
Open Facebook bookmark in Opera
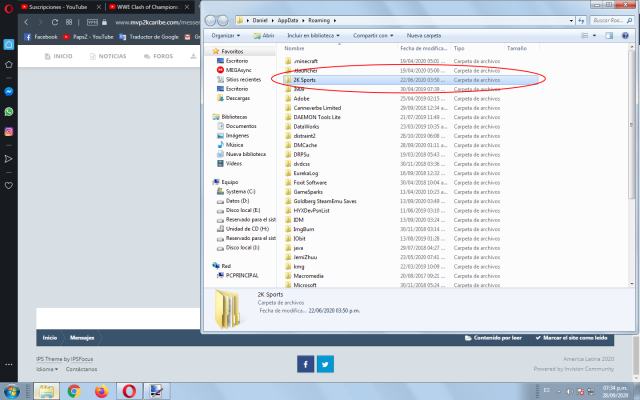click(x=41, y=37)
